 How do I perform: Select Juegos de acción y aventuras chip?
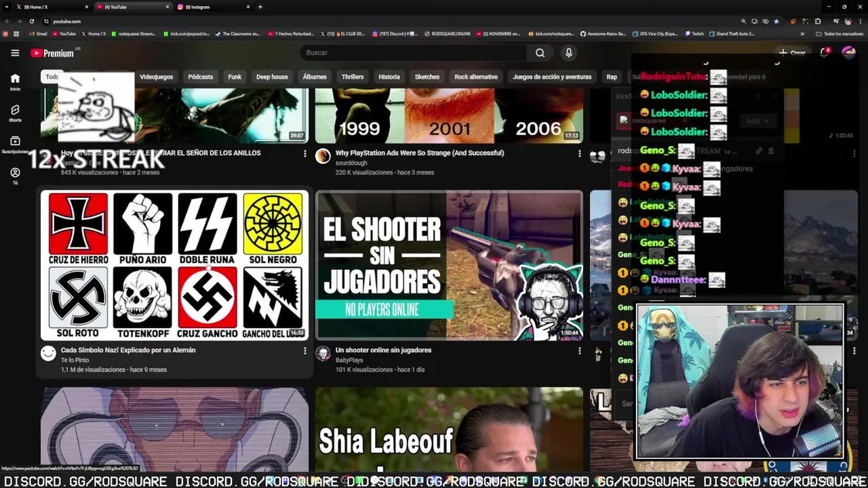[552, 77]
